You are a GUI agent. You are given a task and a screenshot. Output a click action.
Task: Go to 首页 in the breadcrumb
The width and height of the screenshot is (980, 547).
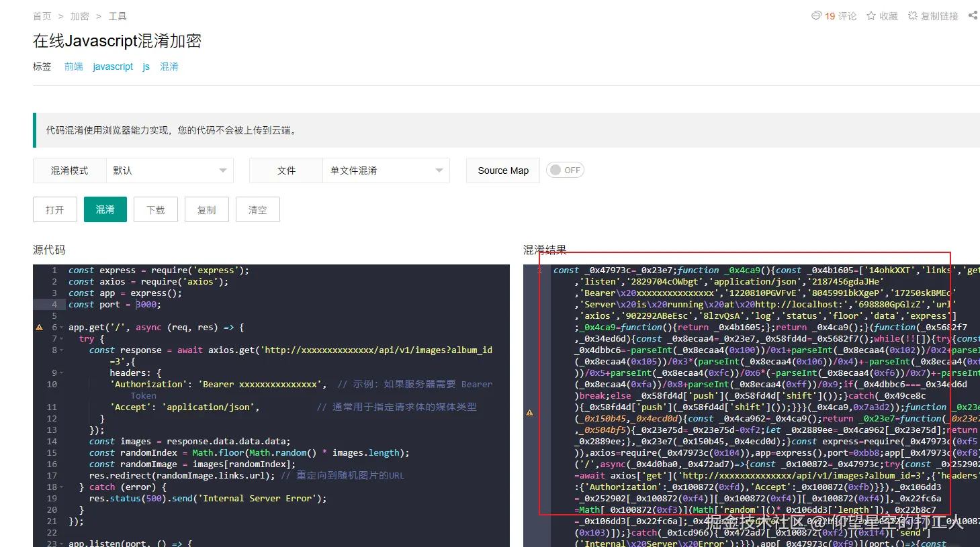click(42, 16)
